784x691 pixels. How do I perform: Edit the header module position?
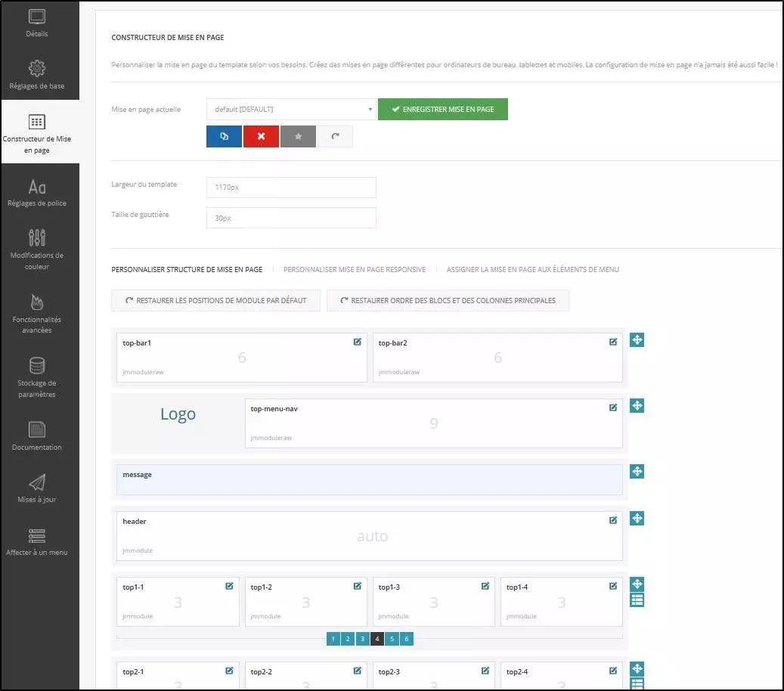pyautogui.click(x=613, y=520)
